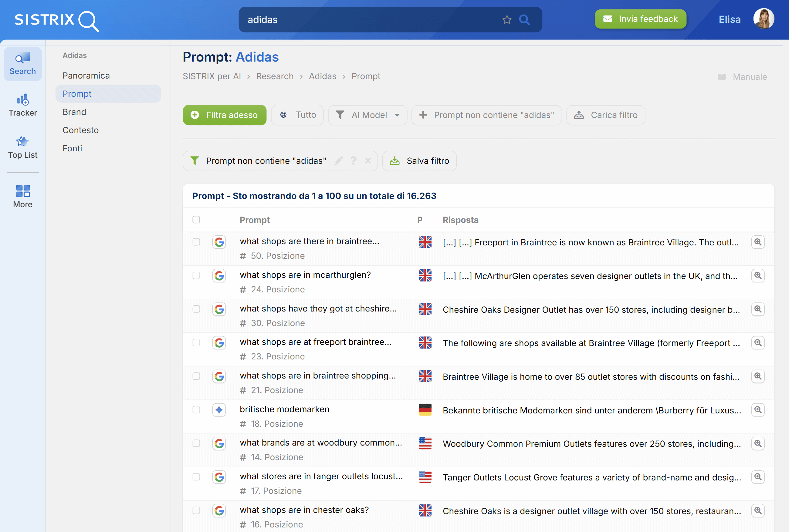Open the Top List section
789x532 pixels.
pos(23,148)
